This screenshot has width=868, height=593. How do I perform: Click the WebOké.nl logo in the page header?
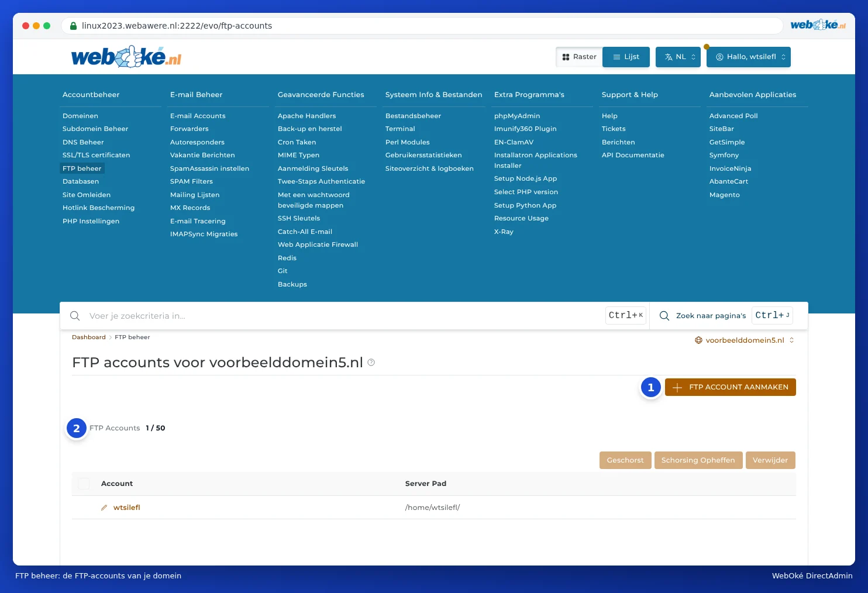[x=126, y=57]
